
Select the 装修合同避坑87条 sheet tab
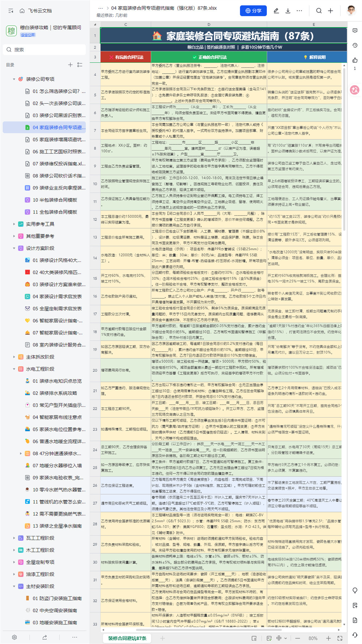point(127,638)
